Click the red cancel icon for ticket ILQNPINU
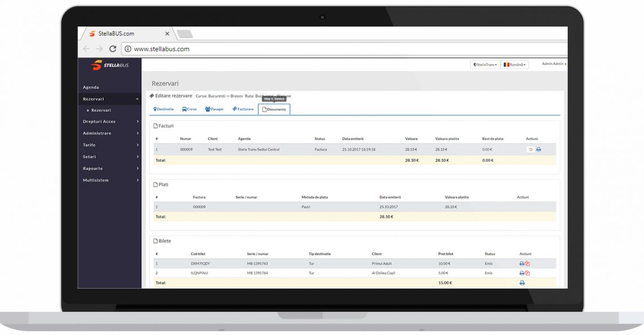The width and height of the screenshot is (644, 335). click(528, 273)
